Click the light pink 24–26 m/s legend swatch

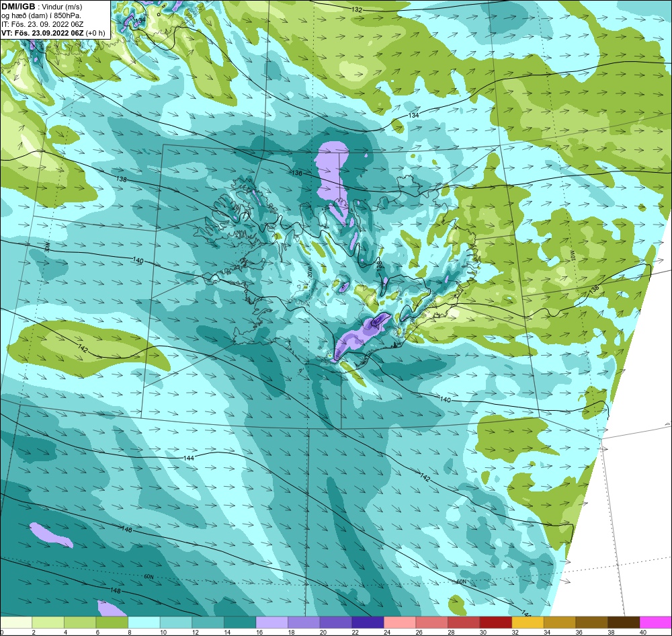pos(400,623)
